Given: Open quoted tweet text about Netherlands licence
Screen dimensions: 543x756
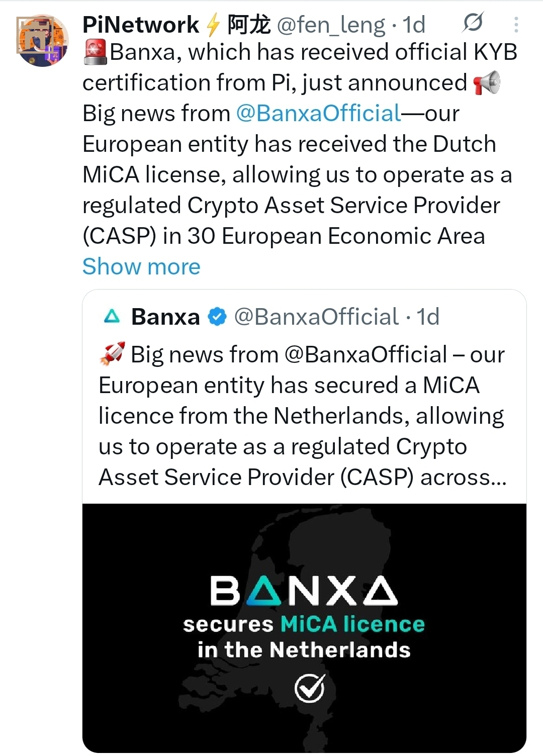Looking at the screenshot, I should (x=302, y=416).
